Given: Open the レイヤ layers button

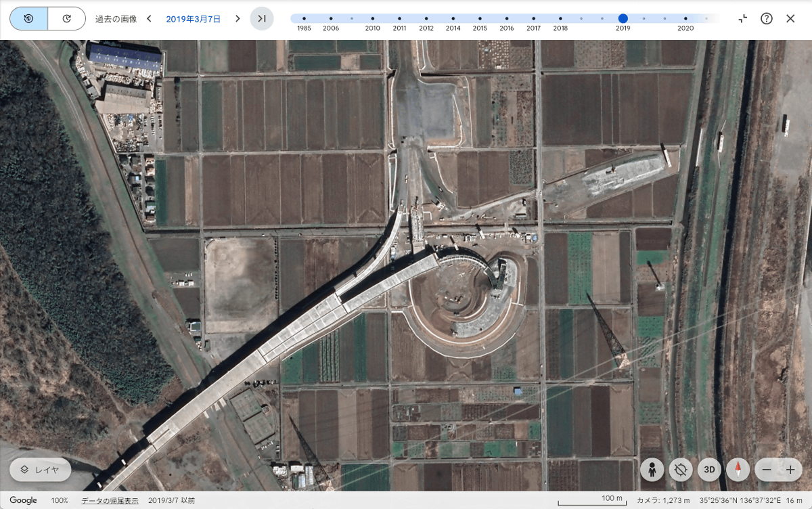Looking at the screenshot, I should click(x=40, y=470).
